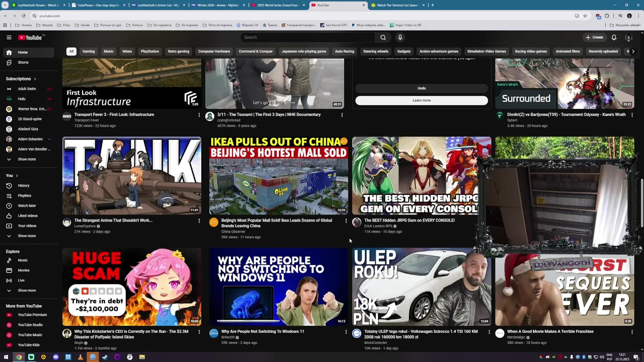
Task: Click the Chrome icon in the taskbar
Action: [19, 357]
